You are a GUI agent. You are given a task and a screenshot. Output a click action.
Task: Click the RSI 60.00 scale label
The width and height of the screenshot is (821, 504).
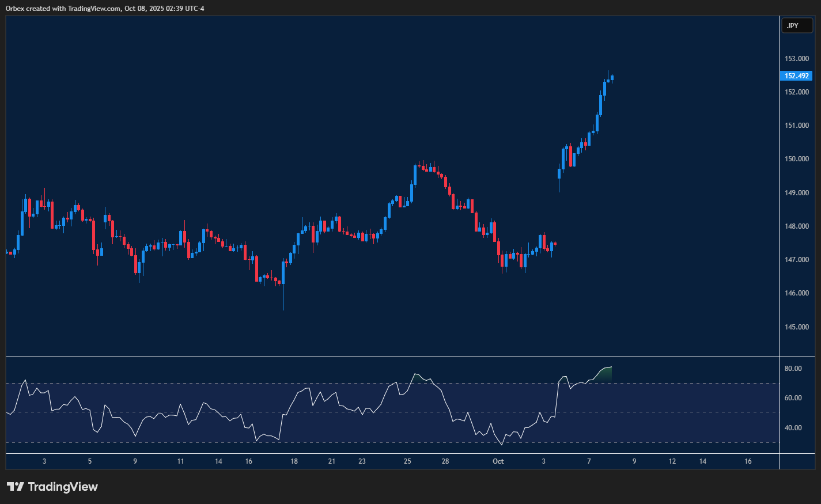coord(793,398)
